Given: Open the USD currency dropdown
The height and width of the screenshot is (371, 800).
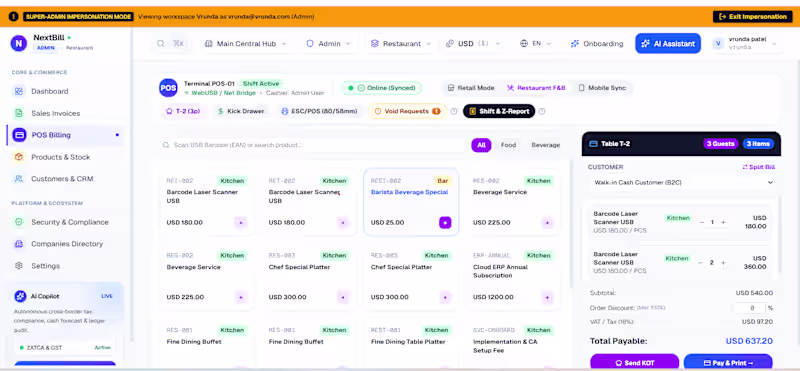Looking at the screenshot, I should [473, 44].
